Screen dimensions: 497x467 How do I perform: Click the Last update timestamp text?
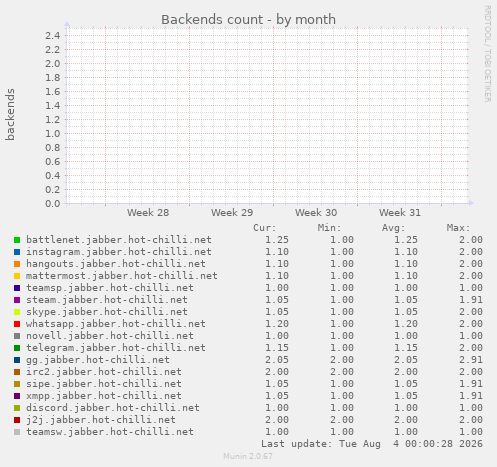point(372,444)
